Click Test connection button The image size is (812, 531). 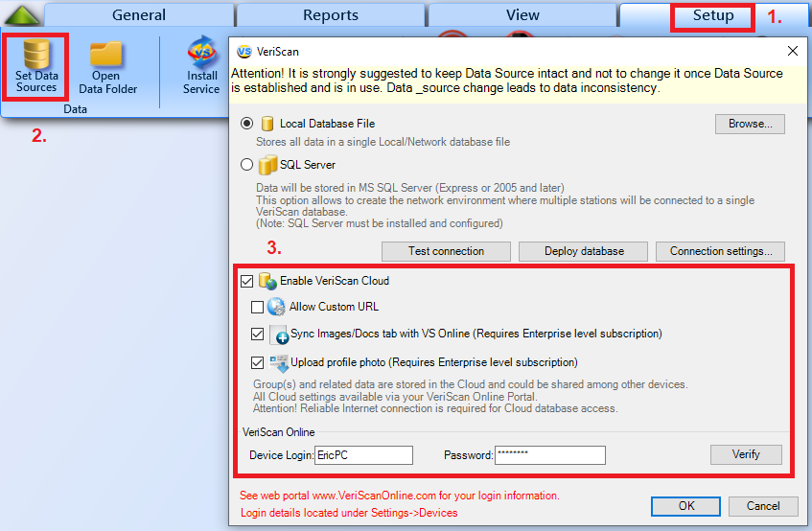(x=446, y=251)
